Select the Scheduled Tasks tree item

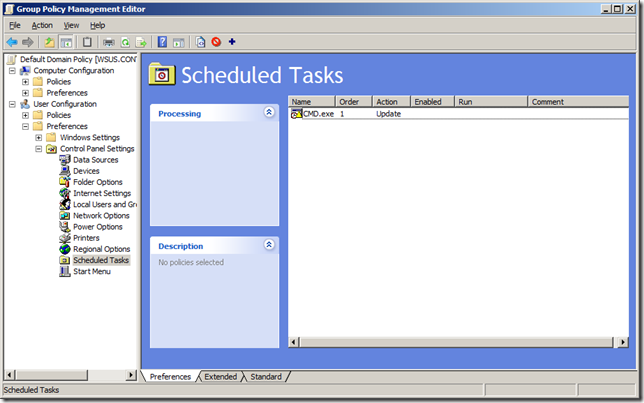pyautogui.click(x=101, y=260)
